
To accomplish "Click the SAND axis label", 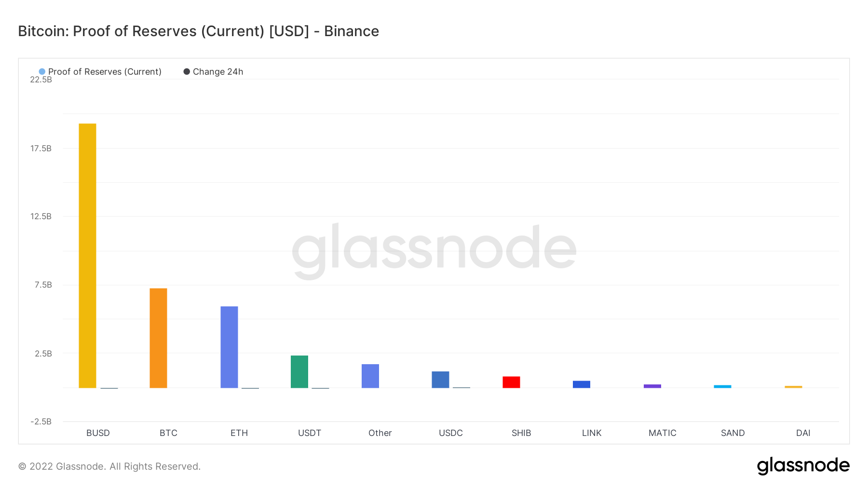I will pyautogui.click(x=732, y=433).
